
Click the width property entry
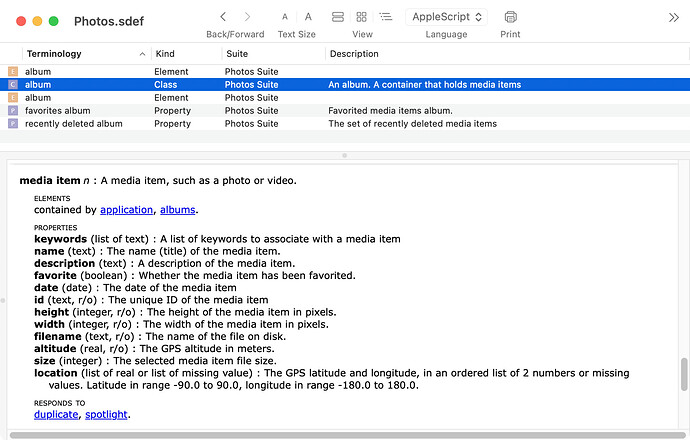click(181, 324)
